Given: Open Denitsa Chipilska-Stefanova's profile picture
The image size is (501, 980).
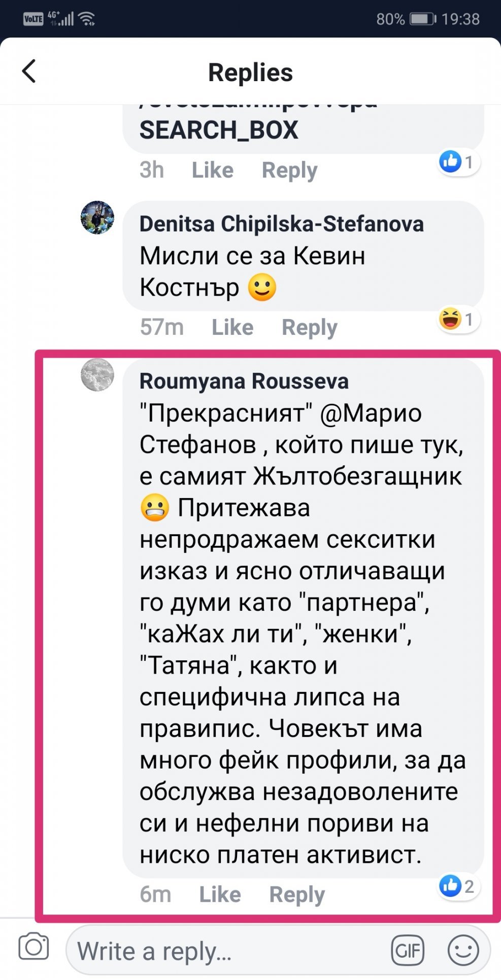Looking at the screenshot, I should [x=97, y=217].
